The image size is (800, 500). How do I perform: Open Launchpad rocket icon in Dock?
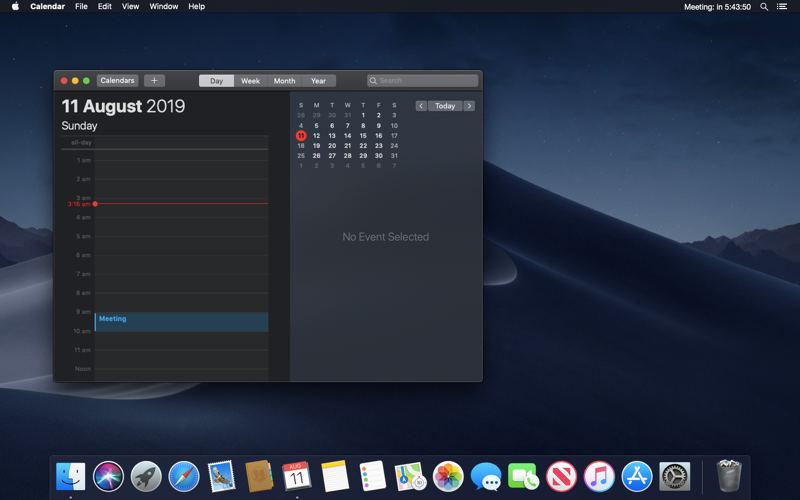pos(146,476)
